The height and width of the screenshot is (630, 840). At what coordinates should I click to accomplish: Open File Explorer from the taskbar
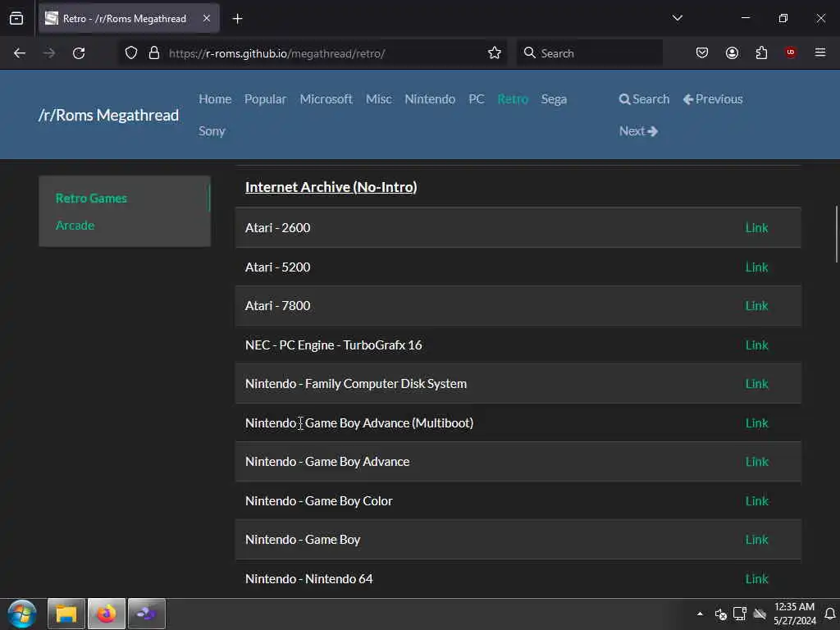point(66,614)
